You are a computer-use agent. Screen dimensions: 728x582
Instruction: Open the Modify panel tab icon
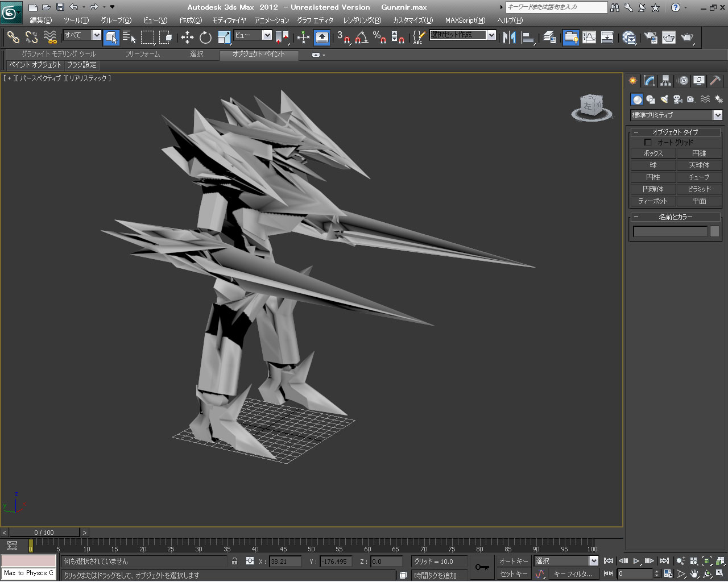click(x=649, y=81)
